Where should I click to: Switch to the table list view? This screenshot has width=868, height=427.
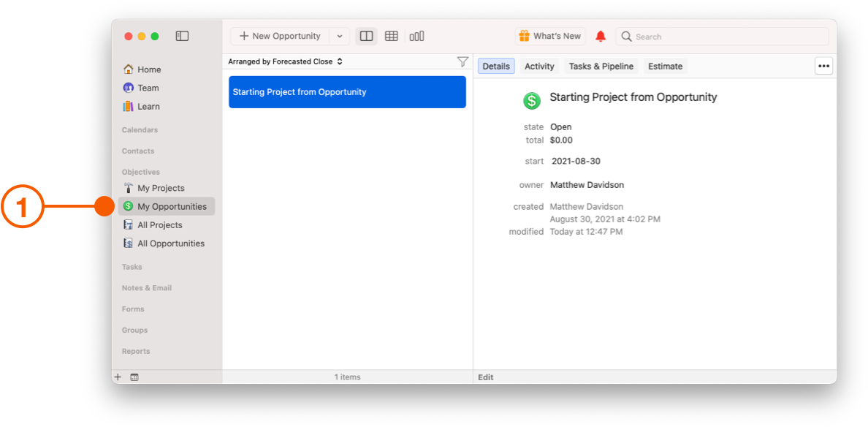click(x=392, y=36)
